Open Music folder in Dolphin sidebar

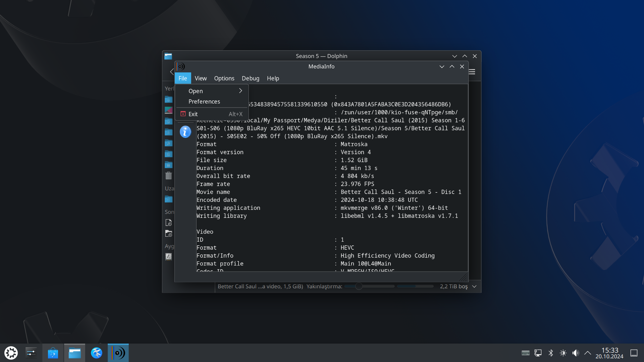[168, 143]
